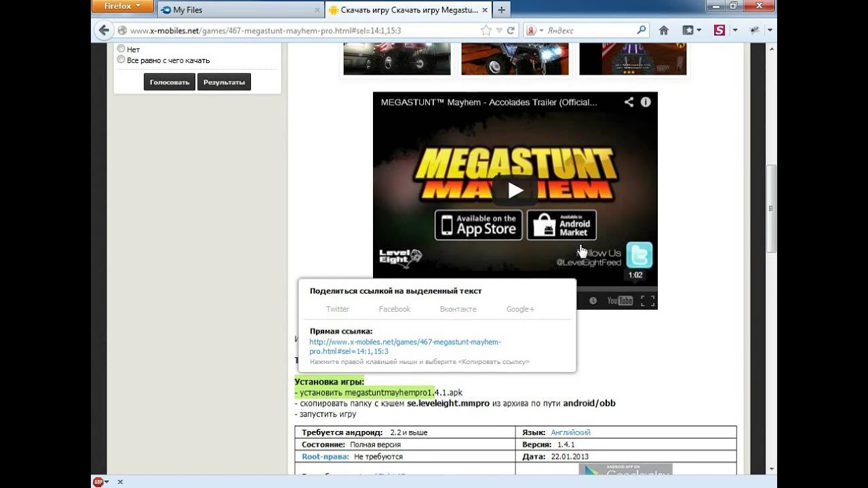Click the direct link URL in popup
Image resolution: width=868 pixels, height=488 pixels.
click(405, 346)
